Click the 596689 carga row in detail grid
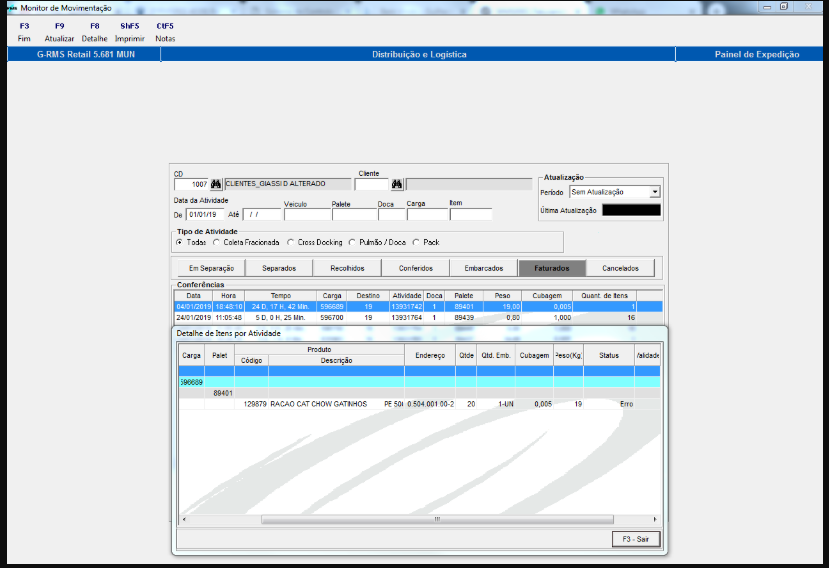 tap(419, 382)
